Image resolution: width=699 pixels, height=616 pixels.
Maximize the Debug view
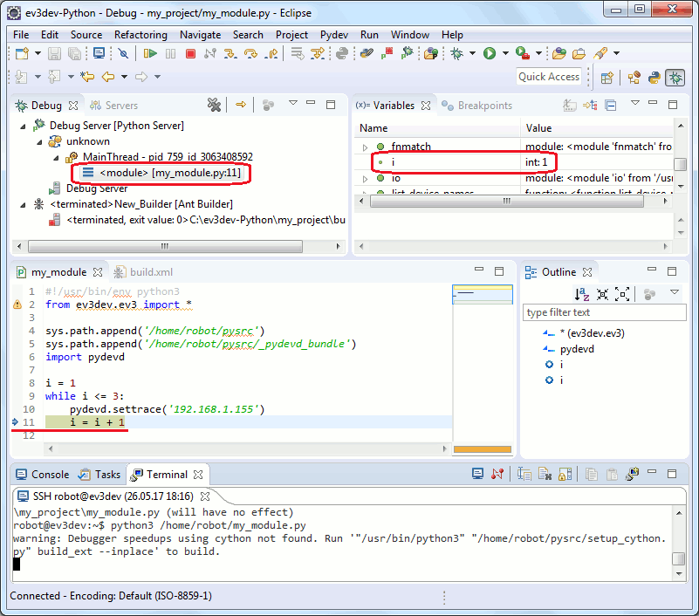[331, 105]
